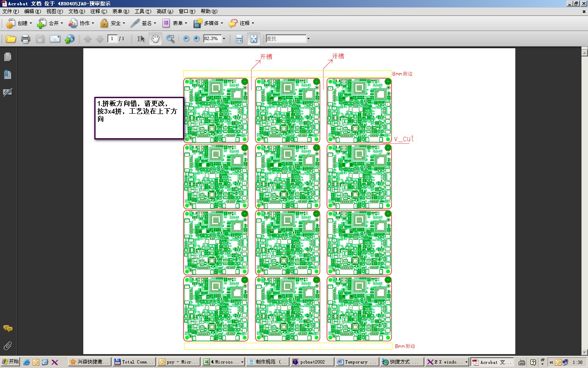Screen dimensions: 588x368
Task: Open the 合并 (Combine) dropdown
Action: [x=50, y=23]
